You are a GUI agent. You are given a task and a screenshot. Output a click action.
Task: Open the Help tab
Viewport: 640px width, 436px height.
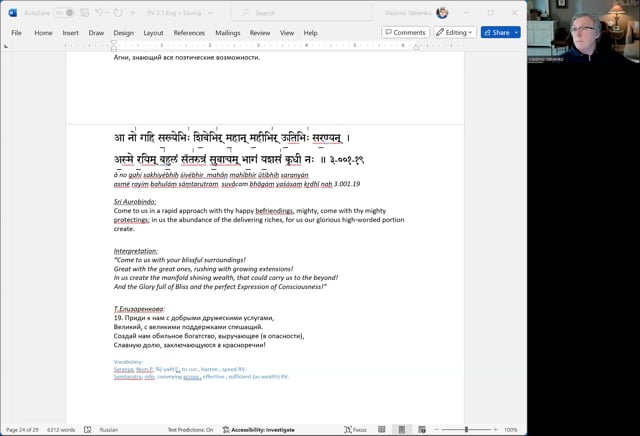pyautogui.click(x=310, y=33)
